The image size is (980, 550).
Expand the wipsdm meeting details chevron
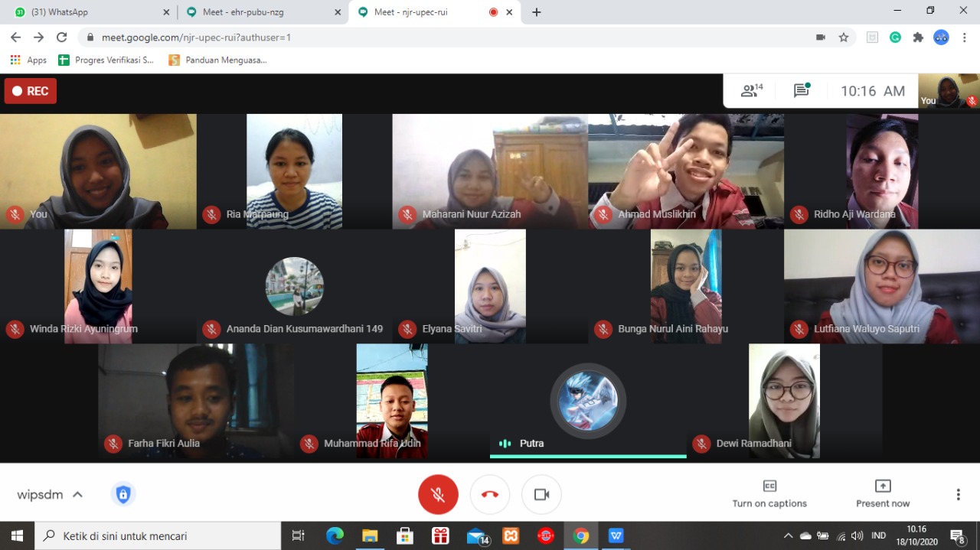pyautogui.click(x=77, y=495)
